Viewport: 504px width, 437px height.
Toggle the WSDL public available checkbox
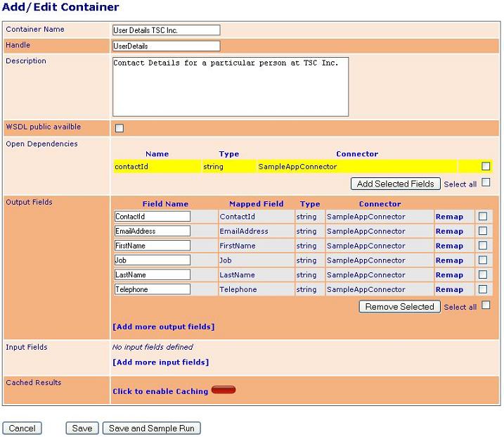[119, 128]
